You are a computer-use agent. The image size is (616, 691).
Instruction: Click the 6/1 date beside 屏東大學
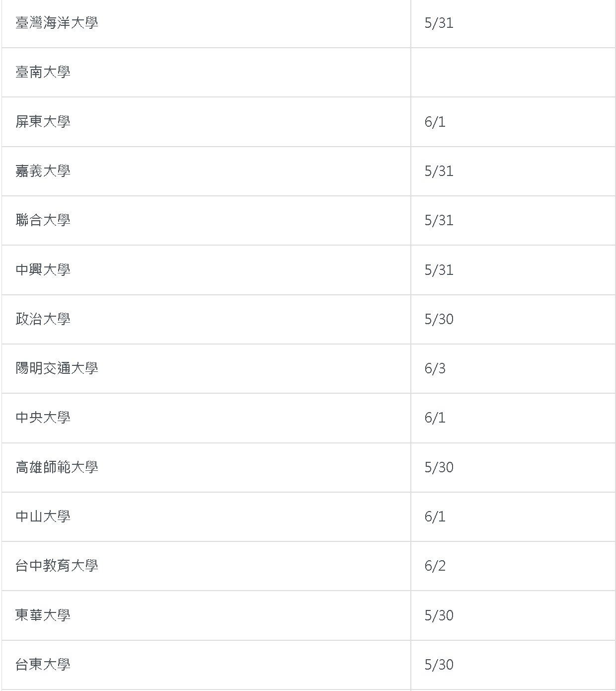click(x=435, y=122)
